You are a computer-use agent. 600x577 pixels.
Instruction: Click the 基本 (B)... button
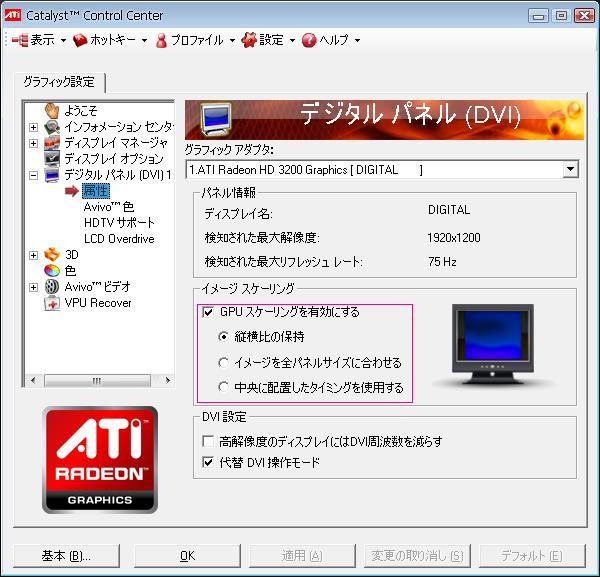point(66,556)
